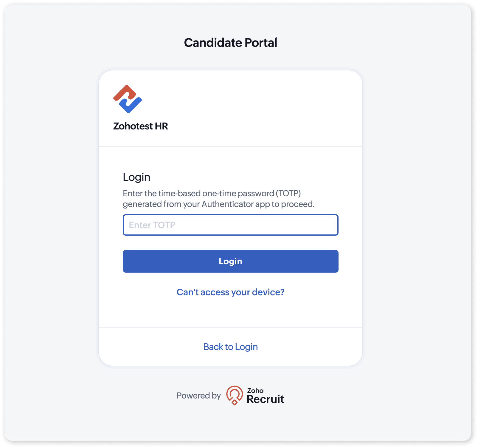
Task: Click the Zoho Recruit logo icon
Action: coord(235,395)
